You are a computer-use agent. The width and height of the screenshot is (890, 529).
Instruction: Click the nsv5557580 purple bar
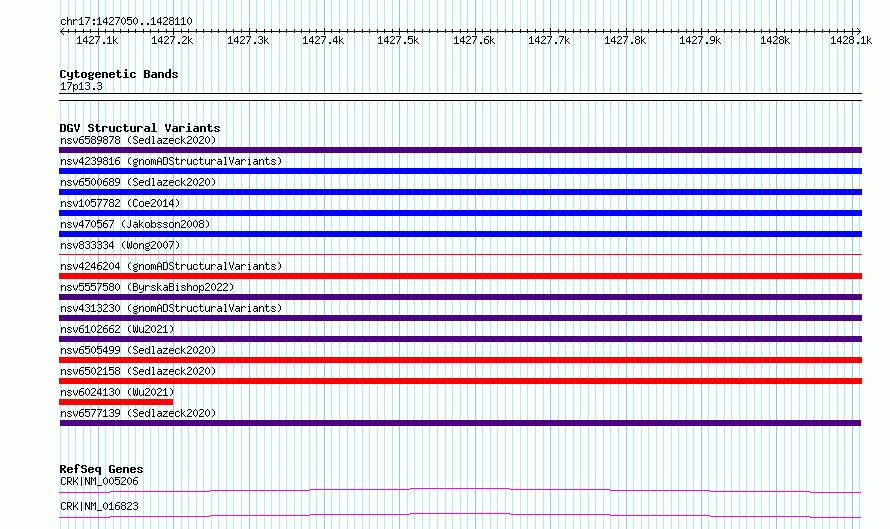(x=460, y=297)
